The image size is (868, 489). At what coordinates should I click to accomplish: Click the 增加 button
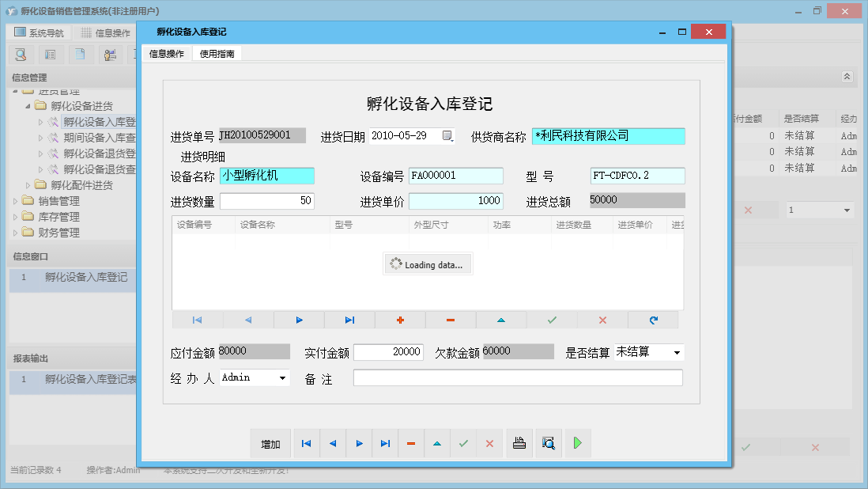(x=270, y=443)
